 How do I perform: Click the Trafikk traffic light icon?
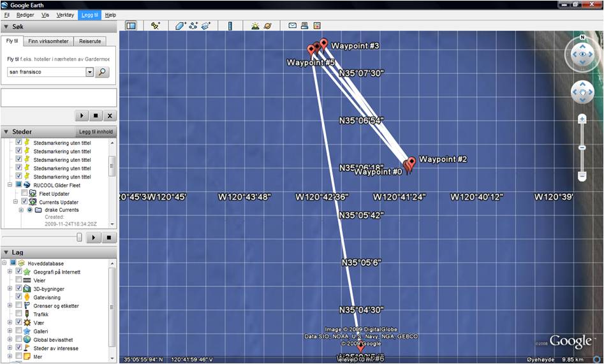pyautogui.click(x=27, y=314)
